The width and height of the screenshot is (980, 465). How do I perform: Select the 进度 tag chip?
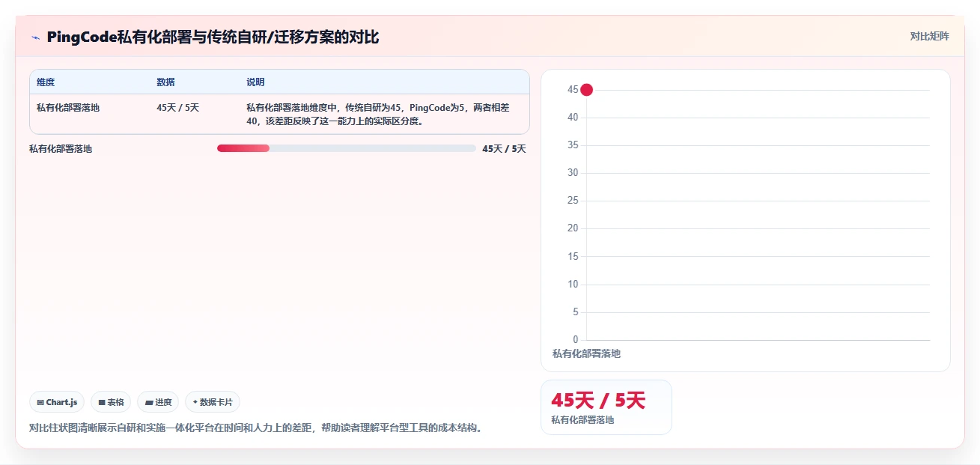click(x=158, y=402)
